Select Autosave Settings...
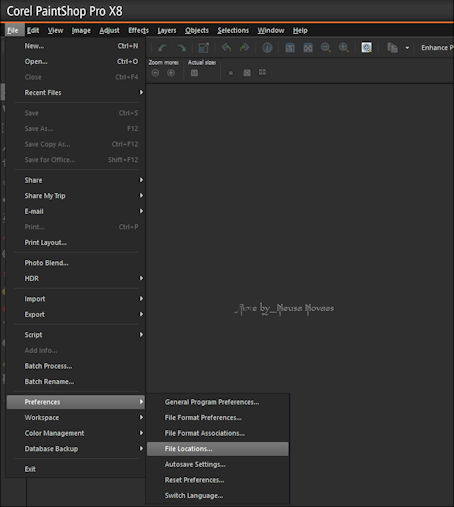Image resolution: width=454 pixels, height=507 pixels. (x=218, y=464)
